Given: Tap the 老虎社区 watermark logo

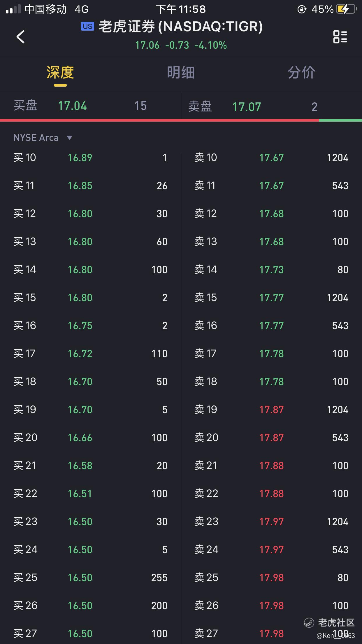Looking at the screenshot, I should 329,622.
